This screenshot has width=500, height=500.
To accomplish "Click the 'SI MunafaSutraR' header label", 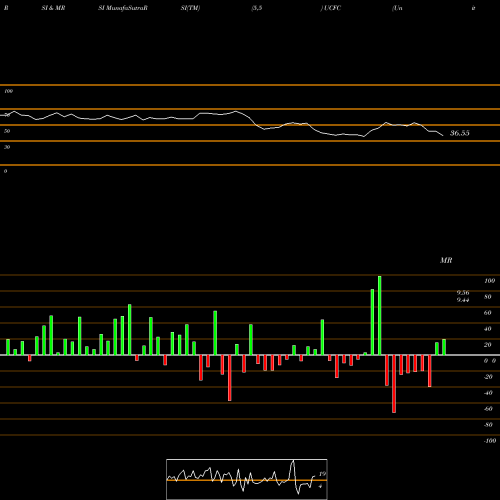I will (123, 8).
